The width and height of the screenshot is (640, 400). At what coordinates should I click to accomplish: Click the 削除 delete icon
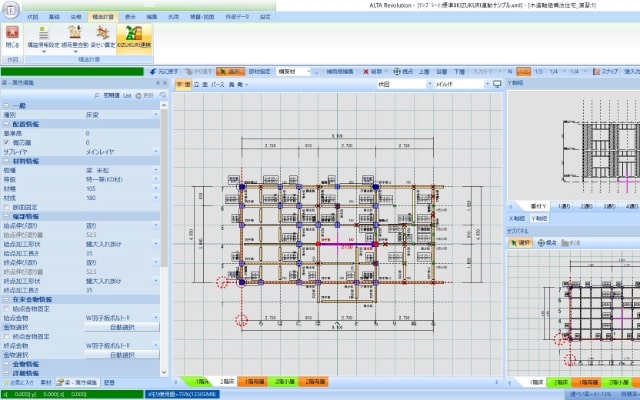377,72
